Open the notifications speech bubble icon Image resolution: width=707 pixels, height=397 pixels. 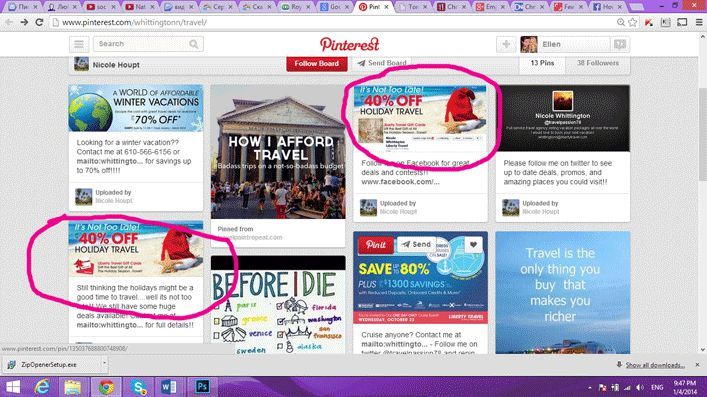pos(620,44)
